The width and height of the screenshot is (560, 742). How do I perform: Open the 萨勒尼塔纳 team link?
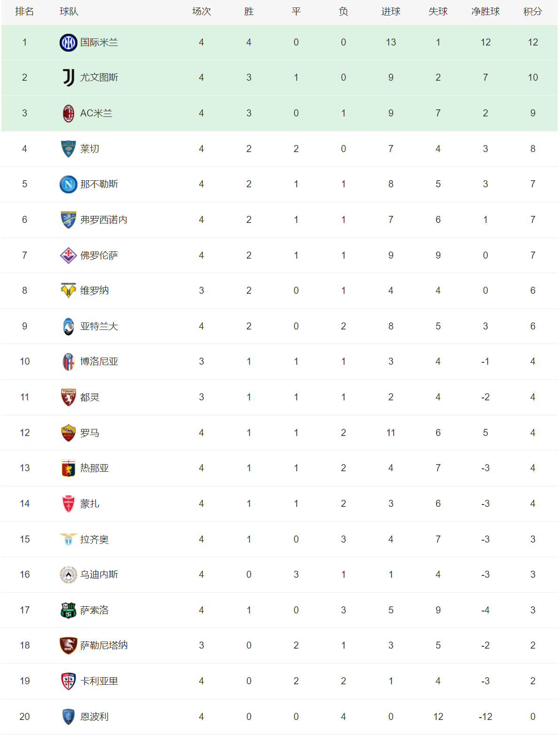click(104, 645)
